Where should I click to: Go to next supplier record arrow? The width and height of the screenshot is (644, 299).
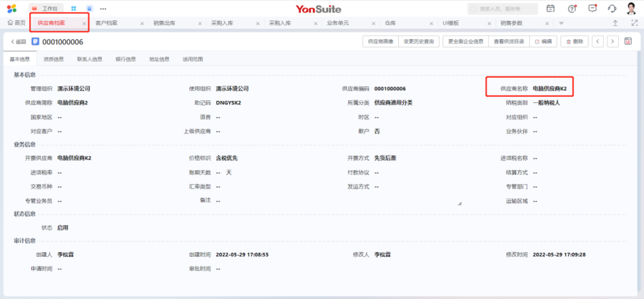pyautogui.click(x=613, y=42)
